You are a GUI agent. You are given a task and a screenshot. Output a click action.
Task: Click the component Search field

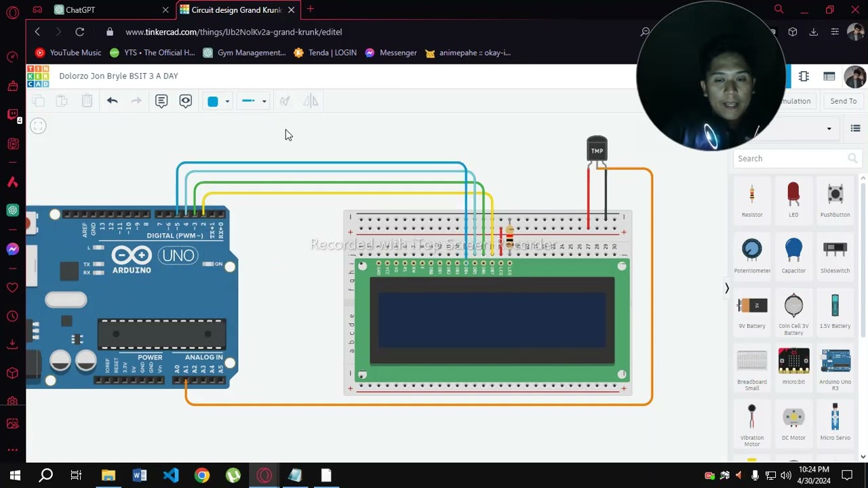click(796, 159)
